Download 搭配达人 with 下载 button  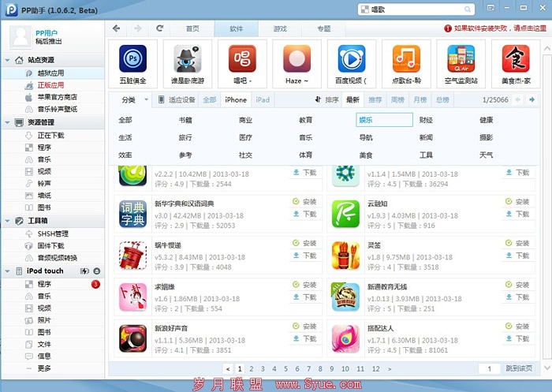(517, 338)
